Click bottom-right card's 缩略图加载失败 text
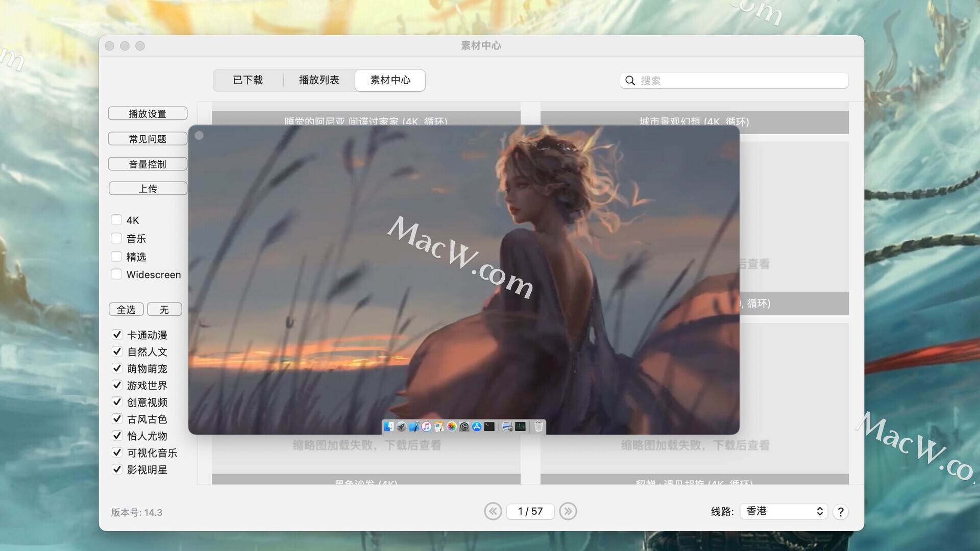 click(695, 445)
